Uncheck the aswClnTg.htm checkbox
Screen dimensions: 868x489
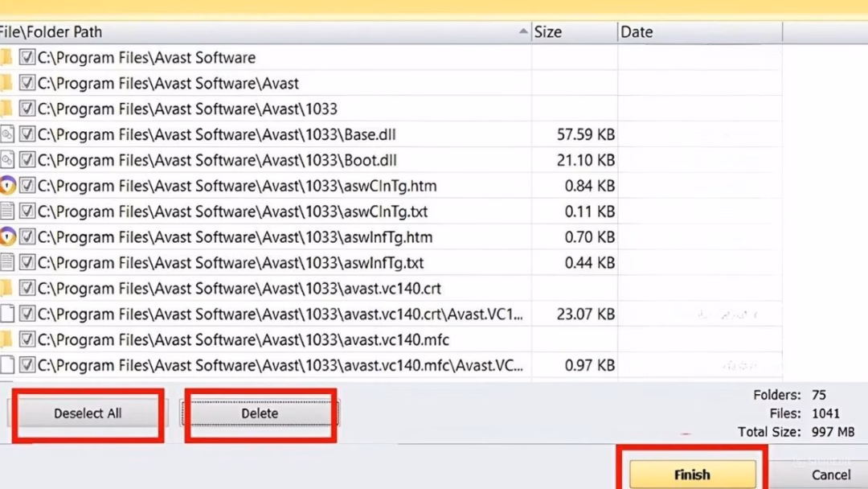(27, 186)
